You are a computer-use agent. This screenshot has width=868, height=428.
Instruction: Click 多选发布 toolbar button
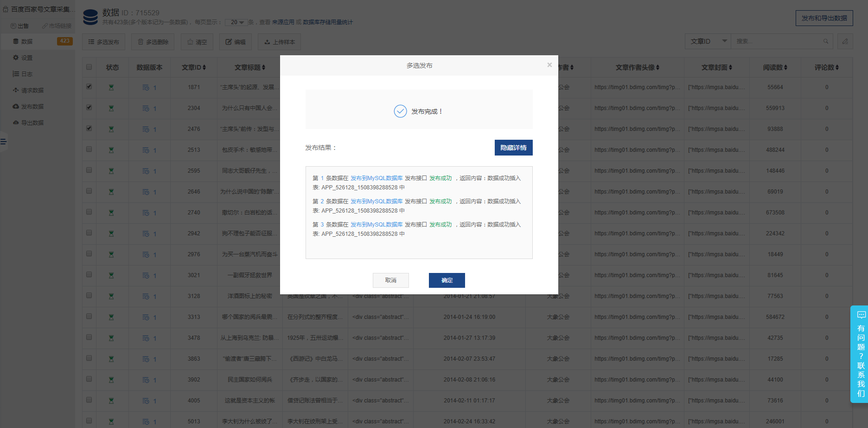[104, 42]
